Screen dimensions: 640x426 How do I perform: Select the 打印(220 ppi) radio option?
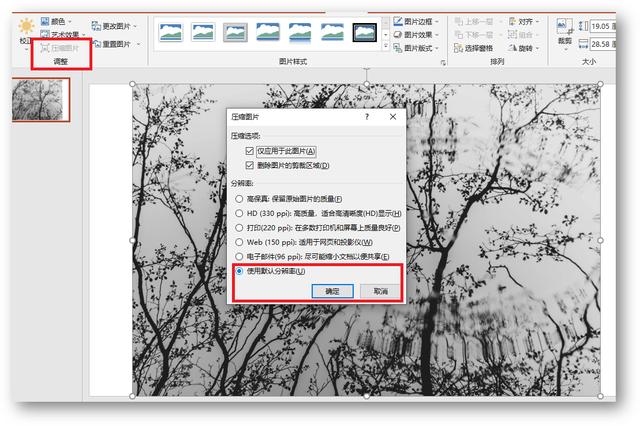(239, 228)
